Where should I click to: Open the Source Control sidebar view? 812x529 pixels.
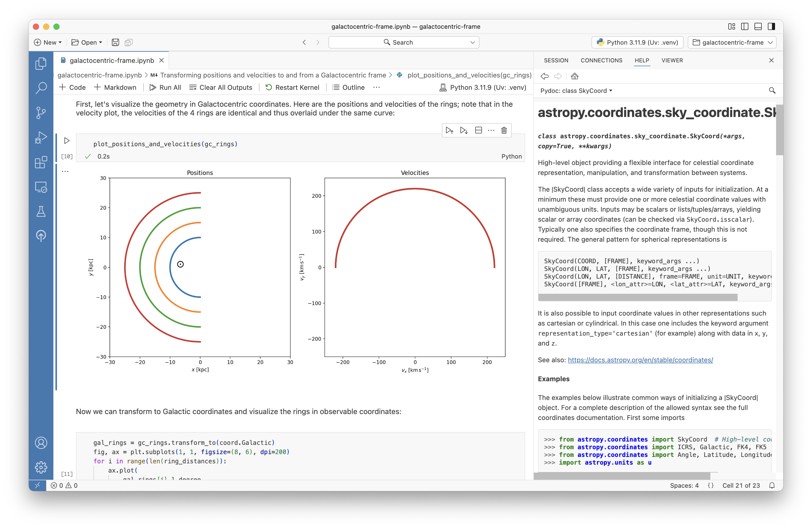[41, 113]
